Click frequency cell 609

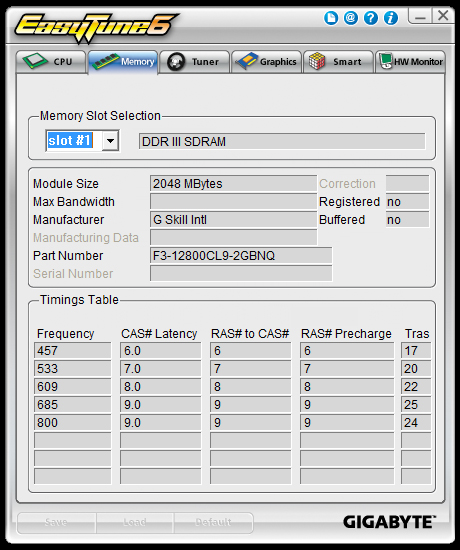pos(72,387)
